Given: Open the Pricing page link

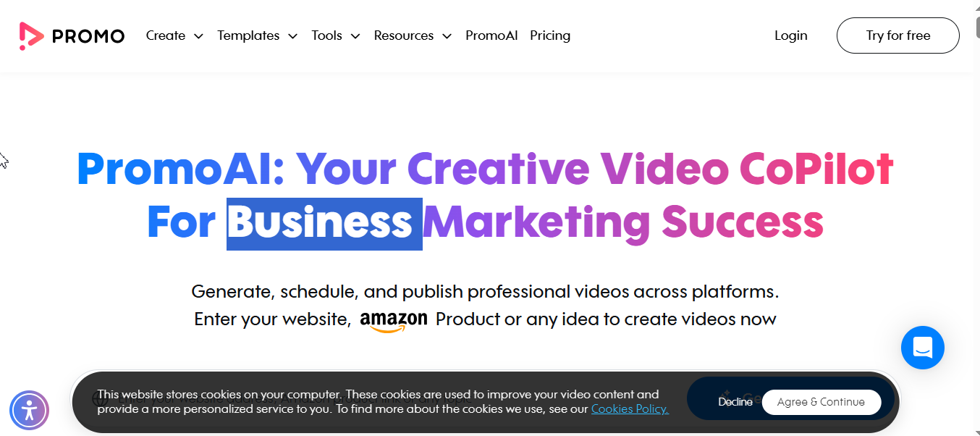Looking at the screenshot, I should (550, 35).
